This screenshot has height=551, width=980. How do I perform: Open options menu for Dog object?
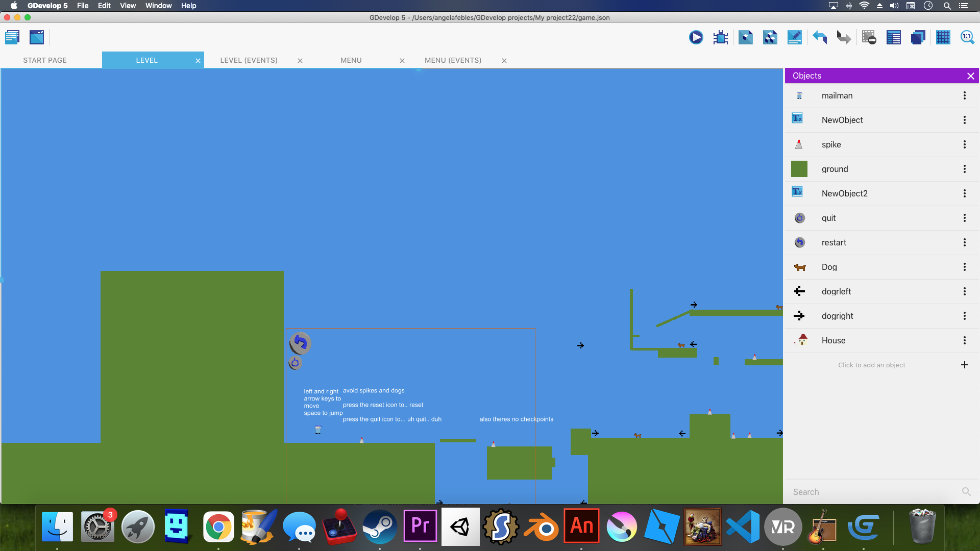click(x=964, y=267)
